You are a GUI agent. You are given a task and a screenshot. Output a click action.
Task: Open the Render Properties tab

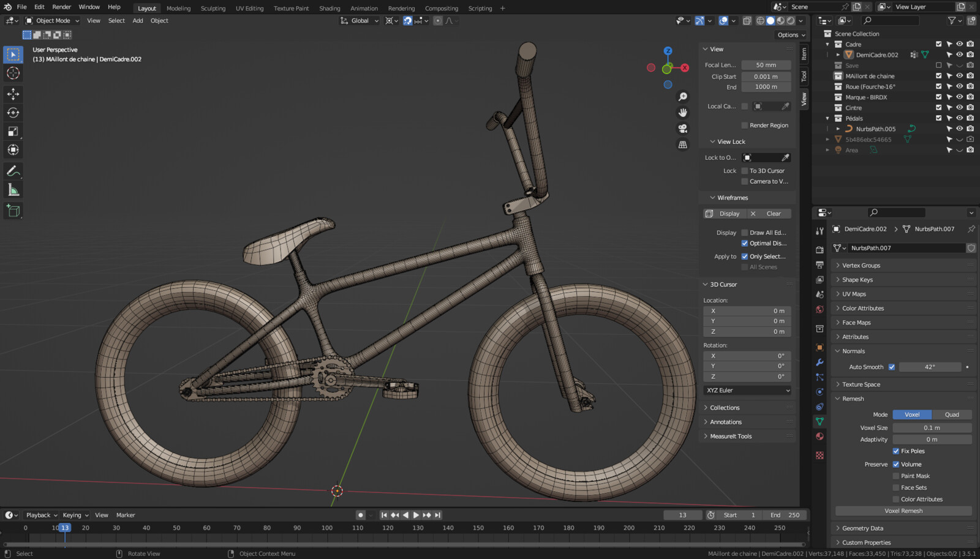point(820,249)
